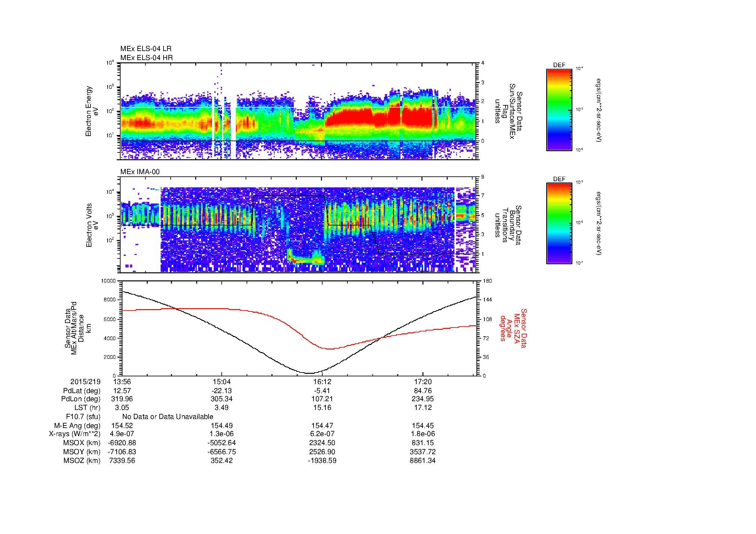Image resolution: width=756 pixels, height=534 pixels.
Task: Click the 'MSOY (km)' row label
Action: click(82, 452)
